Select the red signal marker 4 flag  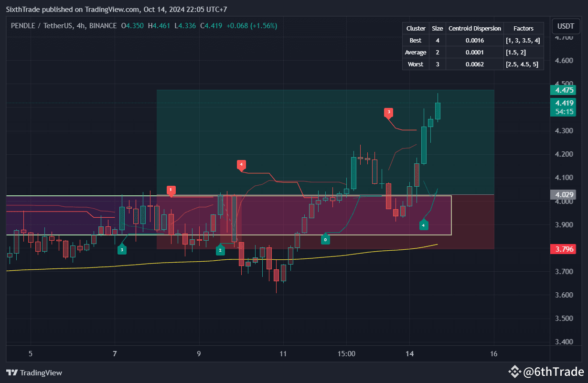[241, 164]
